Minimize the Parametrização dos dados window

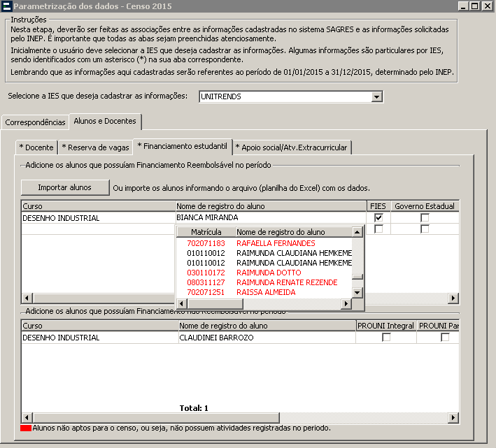[x=463, y=6]
